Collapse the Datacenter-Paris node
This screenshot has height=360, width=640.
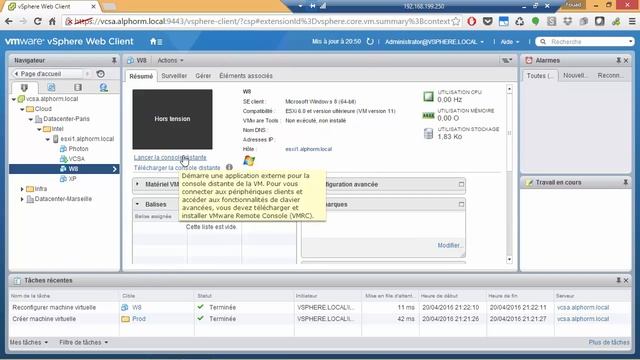(x=31, y=119)
